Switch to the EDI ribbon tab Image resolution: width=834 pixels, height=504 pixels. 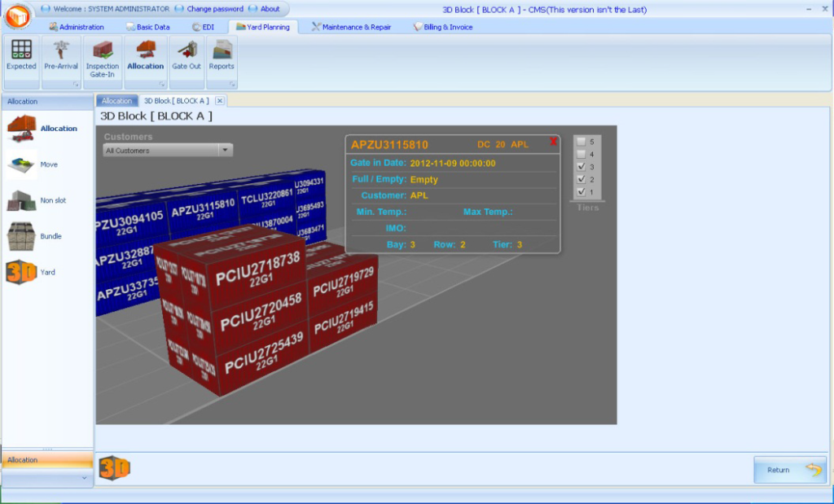[203, 27]
